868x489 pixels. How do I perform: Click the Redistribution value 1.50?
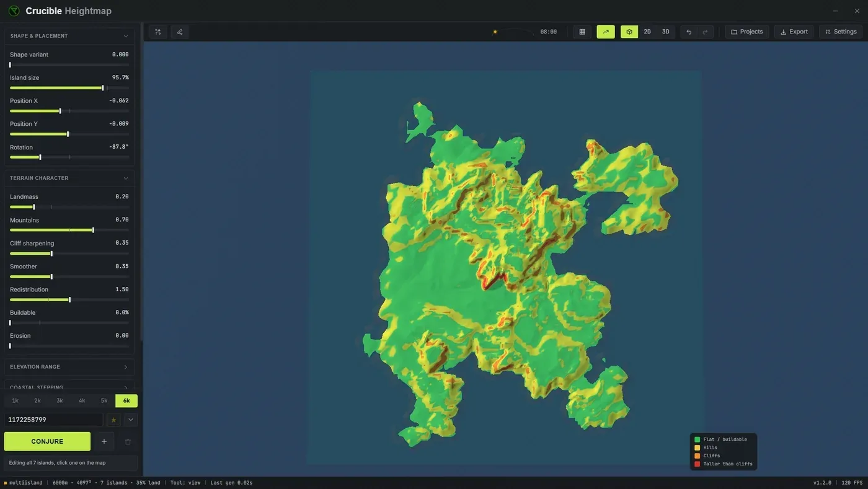[122, 289]
